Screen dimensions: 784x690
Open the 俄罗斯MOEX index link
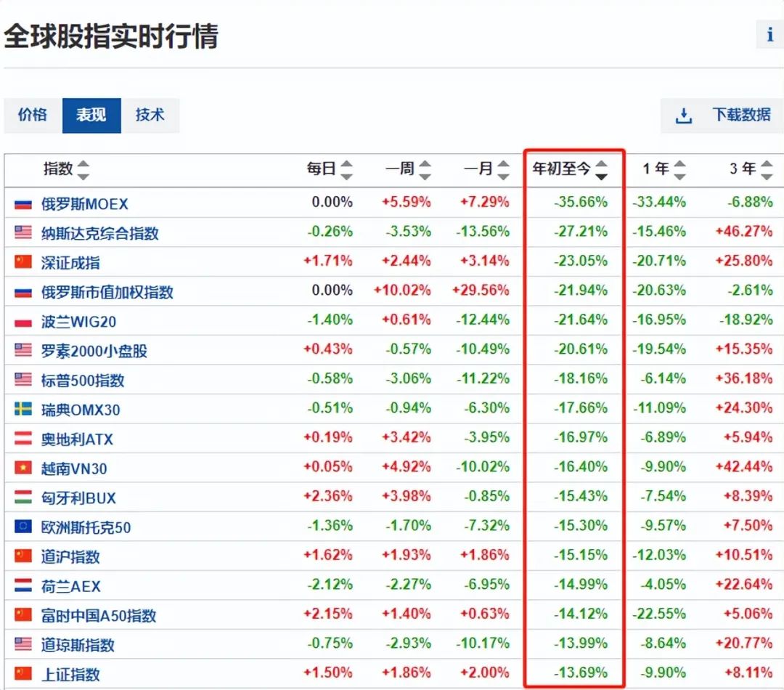coord(84,204)
